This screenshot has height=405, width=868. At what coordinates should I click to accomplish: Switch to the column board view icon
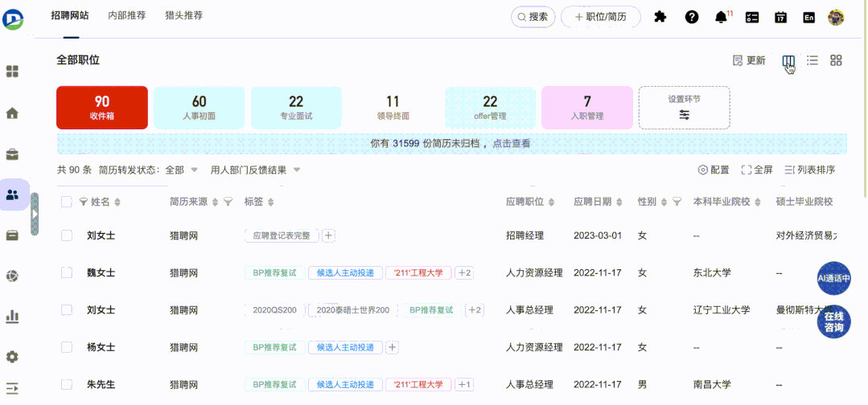pos(789,61)
